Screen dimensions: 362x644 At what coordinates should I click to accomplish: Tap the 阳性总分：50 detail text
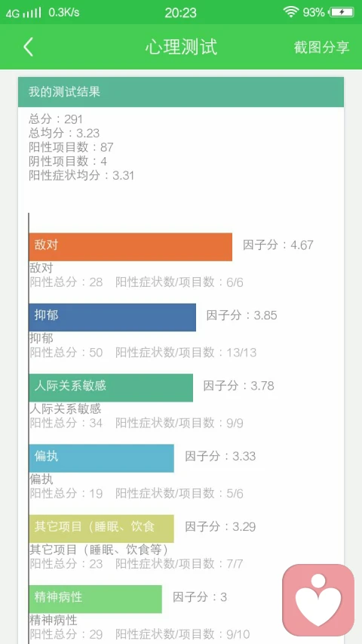66,353
